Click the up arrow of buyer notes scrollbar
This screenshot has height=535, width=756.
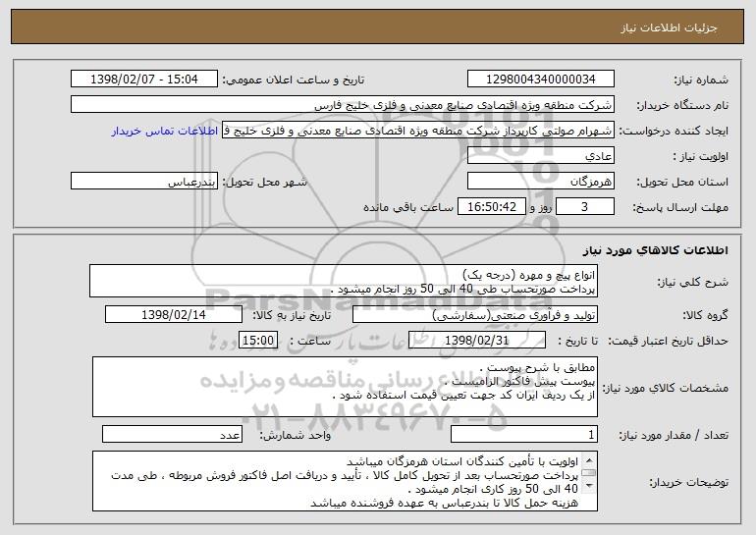point(589,458)
